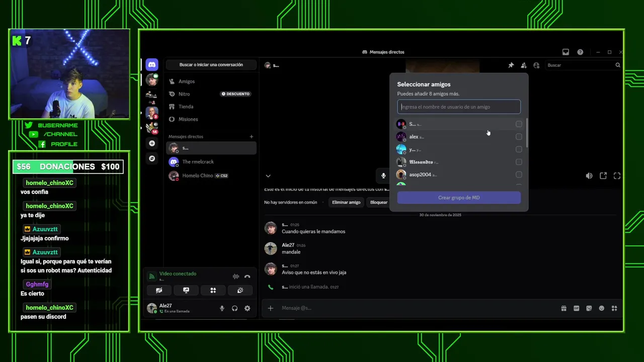
Task: Tick checkbox for friend alex
Action: (519, 137)
